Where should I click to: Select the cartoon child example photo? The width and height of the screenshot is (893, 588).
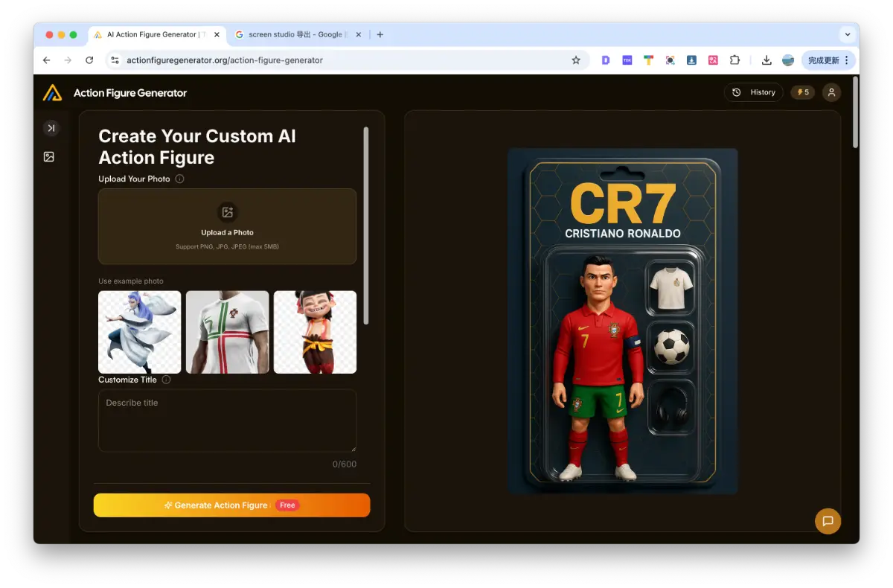[x=315, y=332]
